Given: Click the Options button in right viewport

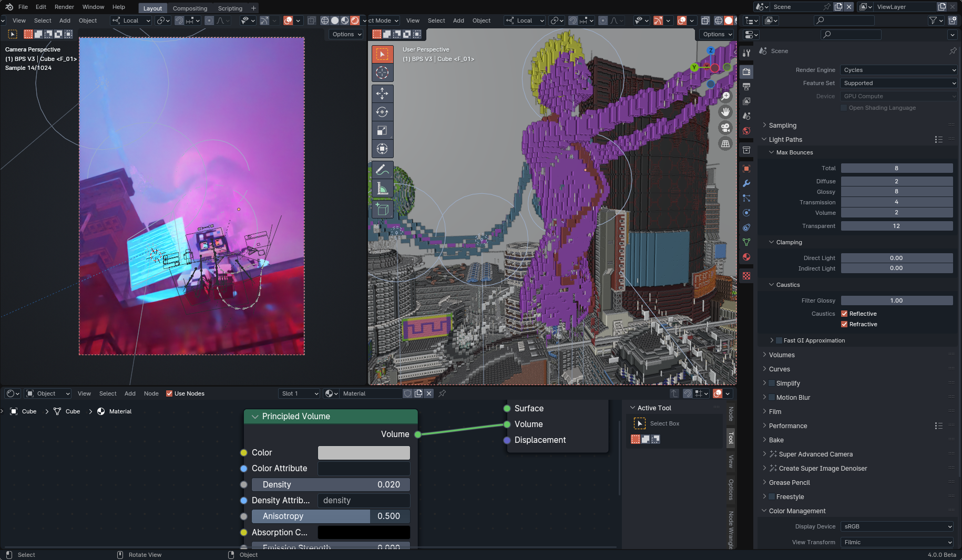Looking at the screenshot, I should [717, 34].
